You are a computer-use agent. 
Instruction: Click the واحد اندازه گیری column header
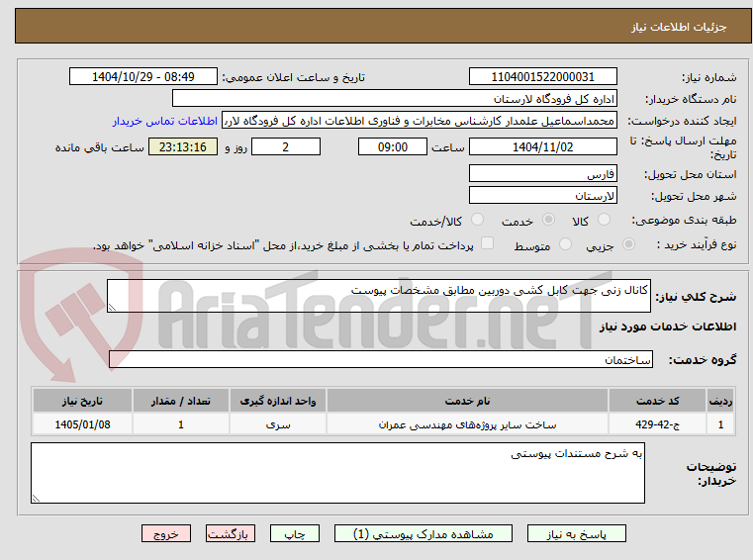(278, 401)
